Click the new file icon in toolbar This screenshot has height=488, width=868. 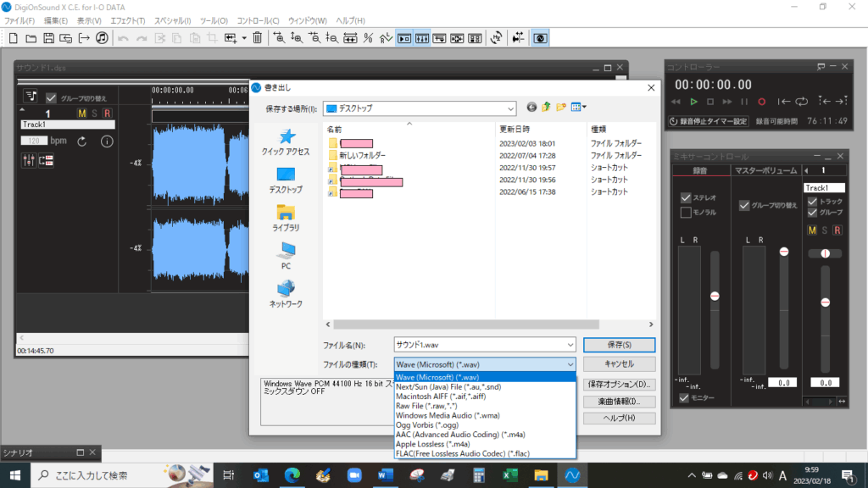(x=14, y=38)
